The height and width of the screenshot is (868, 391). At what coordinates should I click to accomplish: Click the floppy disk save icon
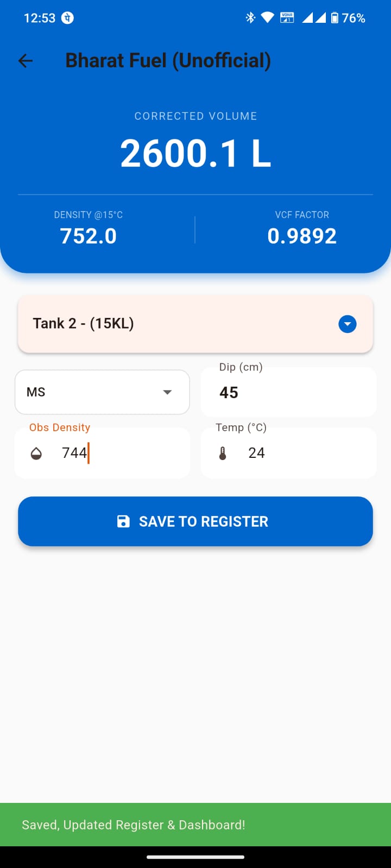pos(123,521)
